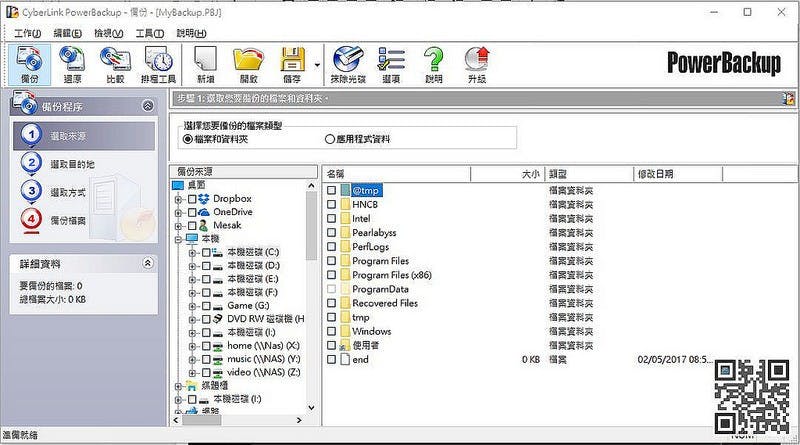Open the 工具(T) menu
The width and height of the screenshot is (800, 445).
149,33
